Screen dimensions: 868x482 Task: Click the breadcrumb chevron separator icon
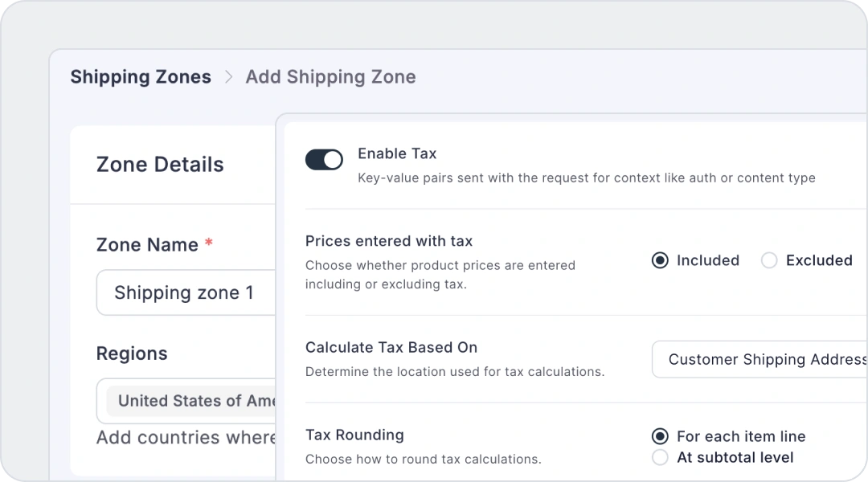click(x=228, y=76)
